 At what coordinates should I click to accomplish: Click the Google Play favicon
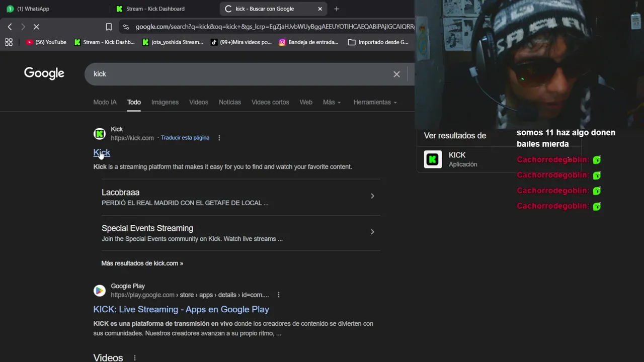point(100,291)
